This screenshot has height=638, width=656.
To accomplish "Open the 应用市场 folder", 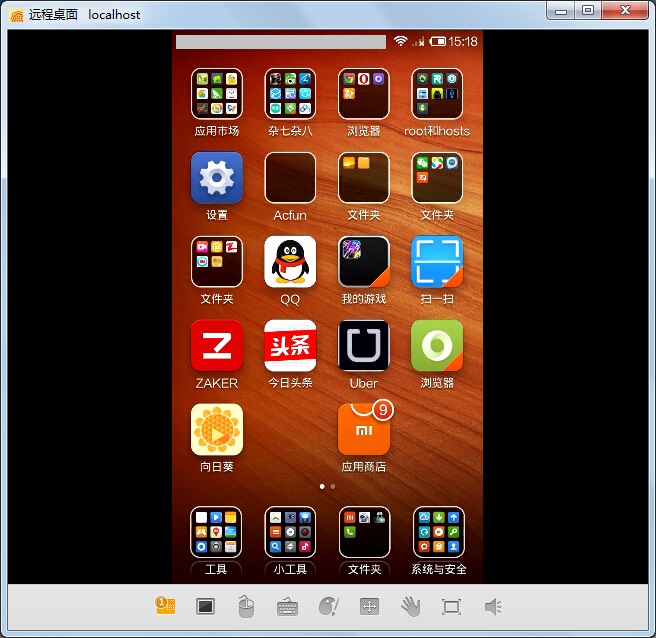I will point(217,94).
